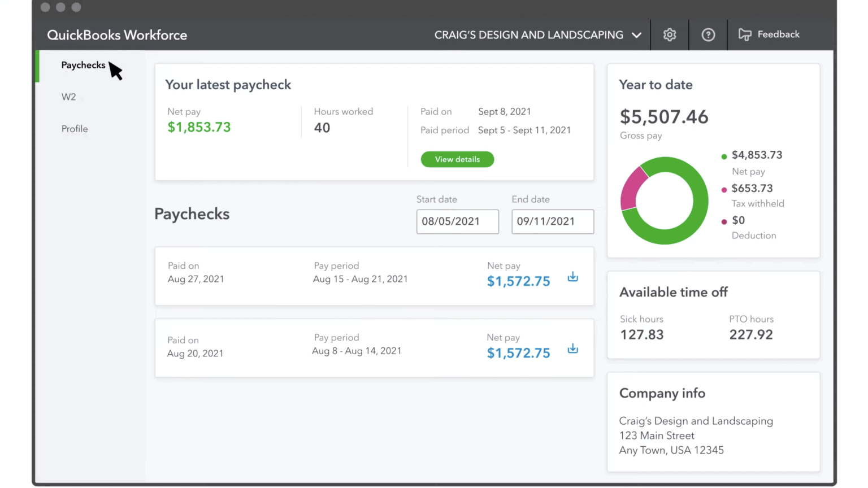The width and height of the screenshot is (868, 488).
Task: Click the help question mark icon
Action: pyautogui.click(x=708, y=34)
